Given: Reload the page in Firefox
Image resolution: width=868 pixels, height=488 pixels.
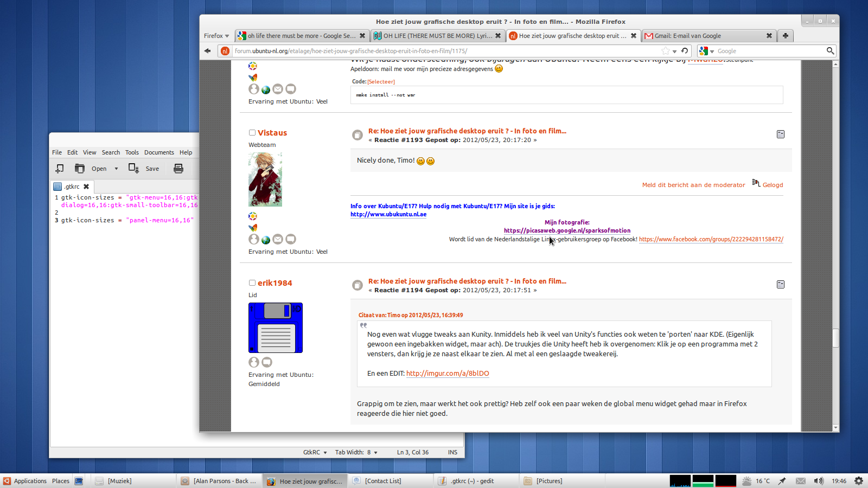Looking at the screenshot, I should tap(685, 51).
